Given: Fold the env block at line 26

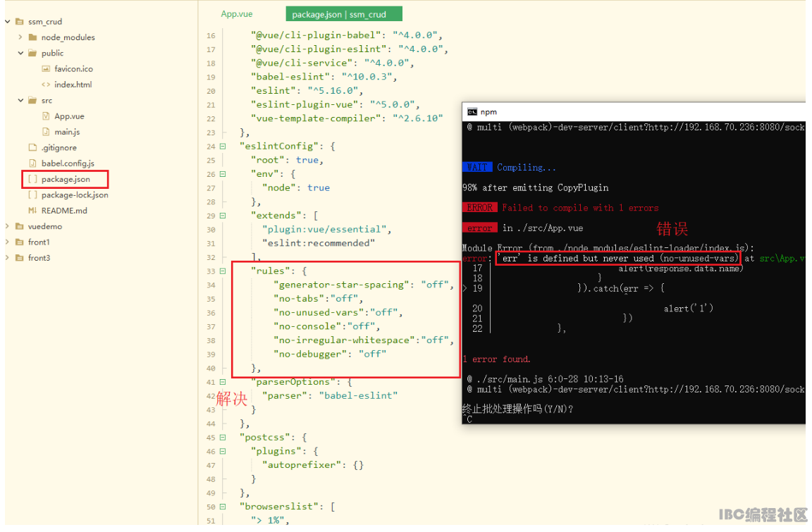Looking at the screenshot, I should (223, 175).
